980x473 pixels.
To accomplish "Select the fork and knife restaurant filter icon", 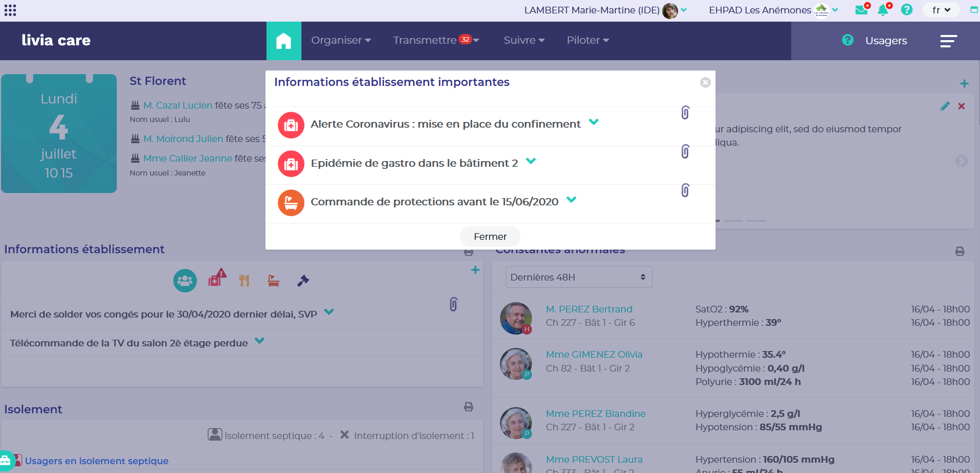I will point(244,281).
